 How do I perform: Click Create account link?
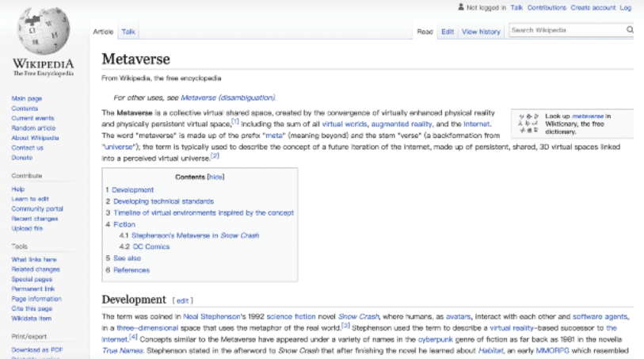[x=593, y=7]
